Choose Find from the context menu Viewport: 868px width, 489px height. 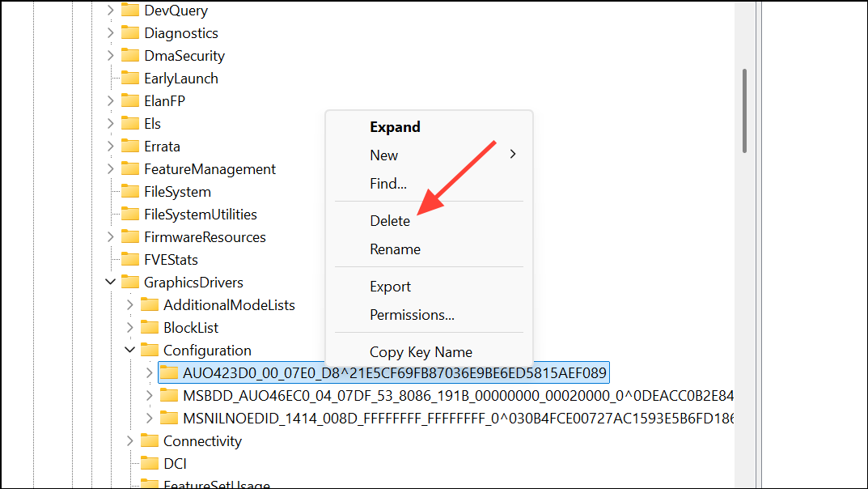coord(387,184)
